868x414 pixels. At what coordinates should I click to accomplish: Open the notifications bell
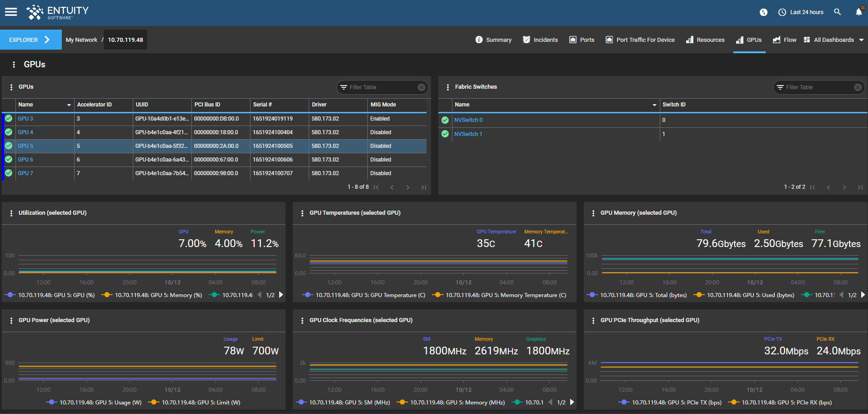[859, 11]
